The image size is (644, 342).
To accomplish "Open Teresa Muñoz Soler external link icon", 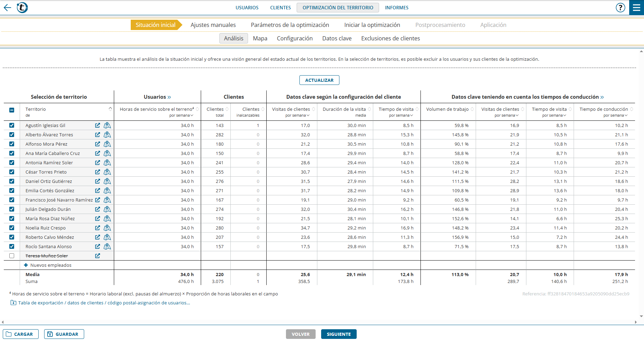I will pos(98,256).
